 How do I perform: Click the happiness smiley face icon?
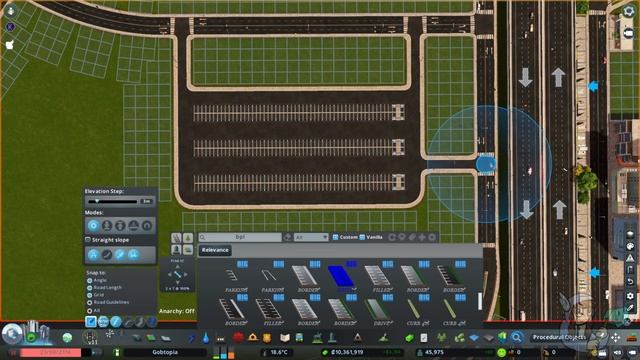[502, 352]
